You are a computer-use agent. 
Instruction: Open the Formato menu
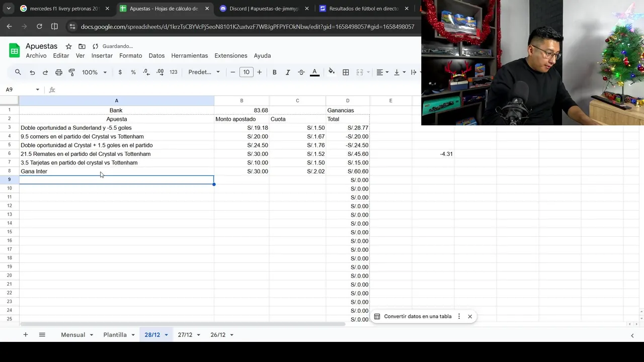pos(130,56)
